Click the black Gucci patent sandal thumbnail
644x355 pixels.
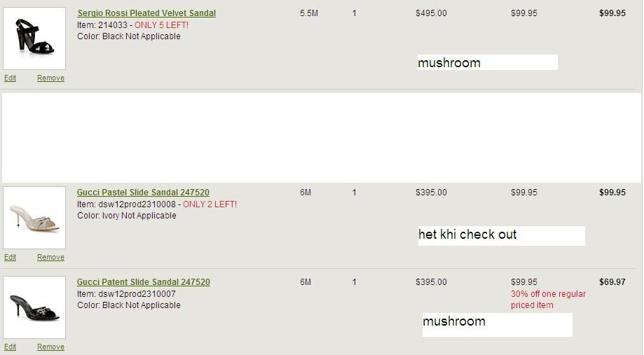(34, 307)
